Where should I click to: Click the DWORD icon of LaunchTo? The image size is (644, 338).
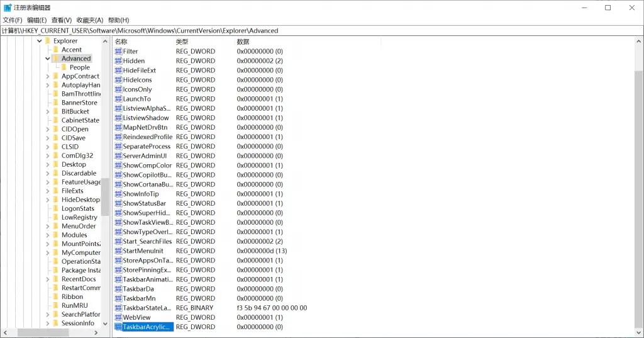pyautogui.click(x=118, y=99)
